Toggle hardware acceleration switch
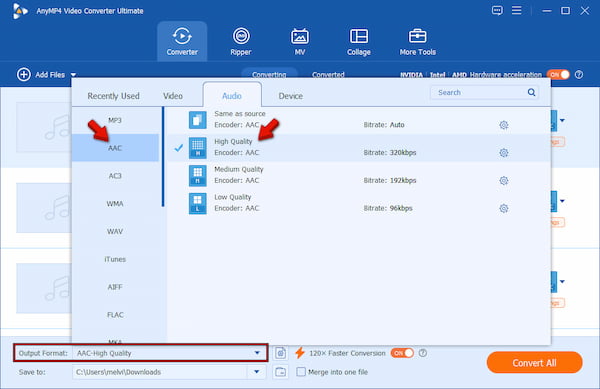This screenshot has width=600, height=389. [558, 75]
